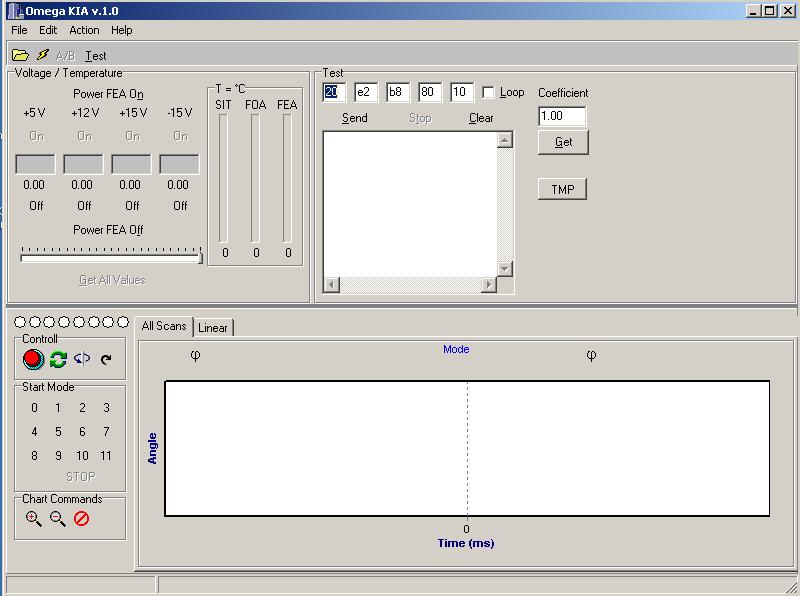Click the zoom in magnifier in Chart Commands
This screenshot has height=596, width=800.
pos(34,519)
